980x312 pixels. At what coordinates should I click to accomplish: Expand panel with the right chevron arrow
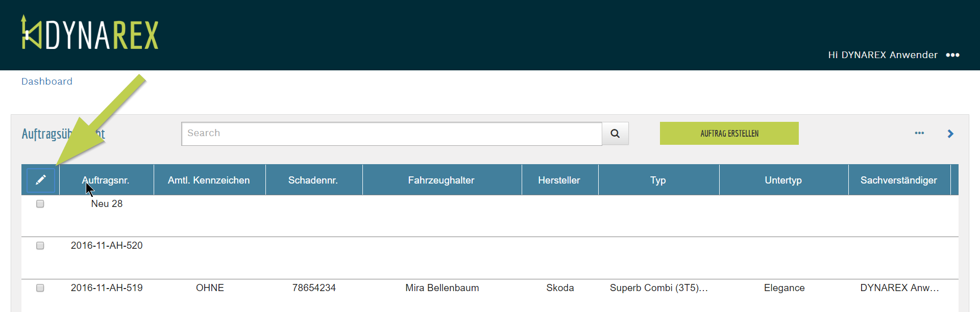(950, 134)
